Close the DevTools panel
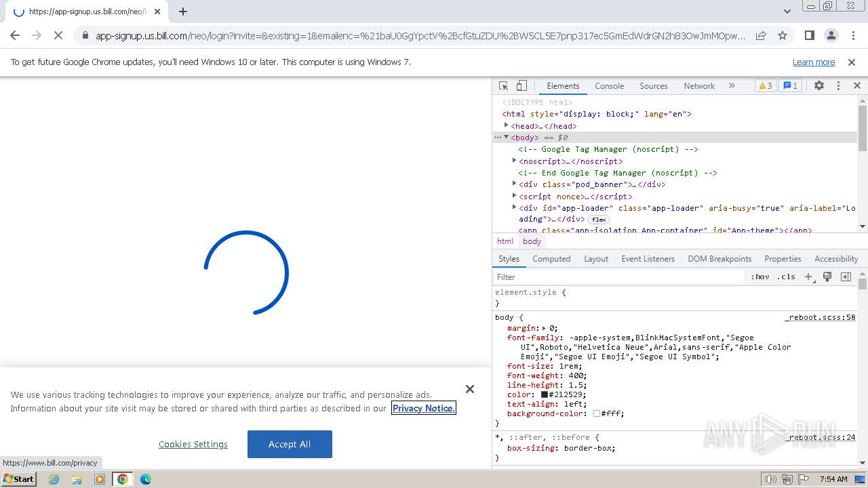 point(856,86)
